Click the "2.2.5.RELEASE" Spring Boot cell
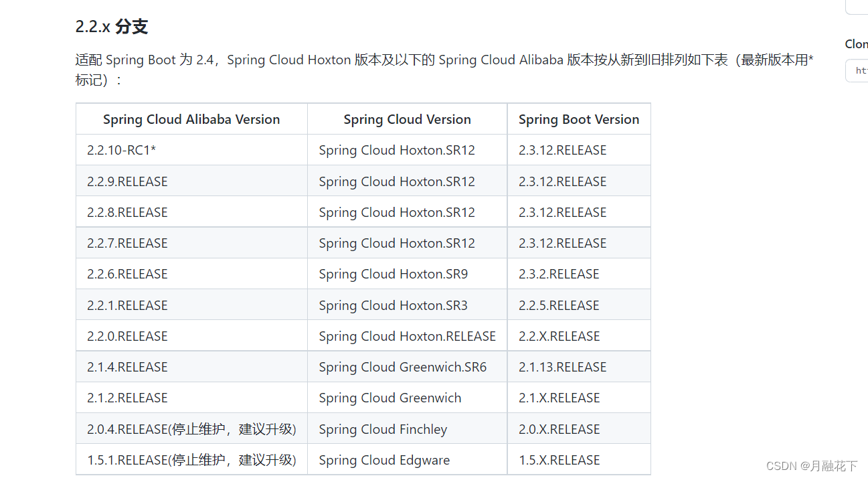 click(579, 305)
